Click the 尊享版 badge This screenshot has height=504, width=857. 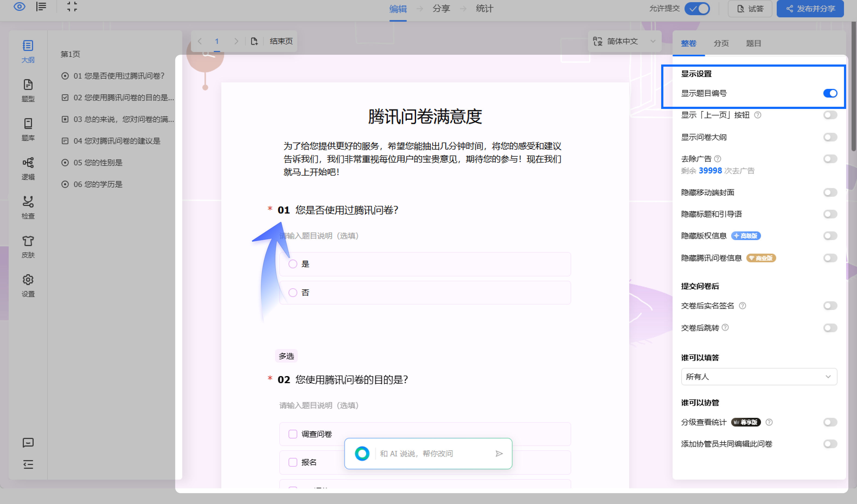tap(746, 422)
